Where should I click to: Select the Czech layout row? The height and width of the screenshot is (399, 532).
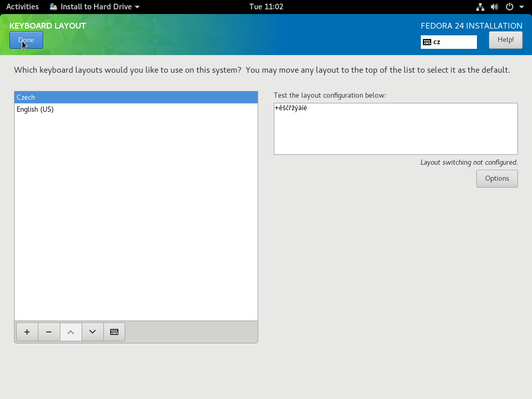136,97
